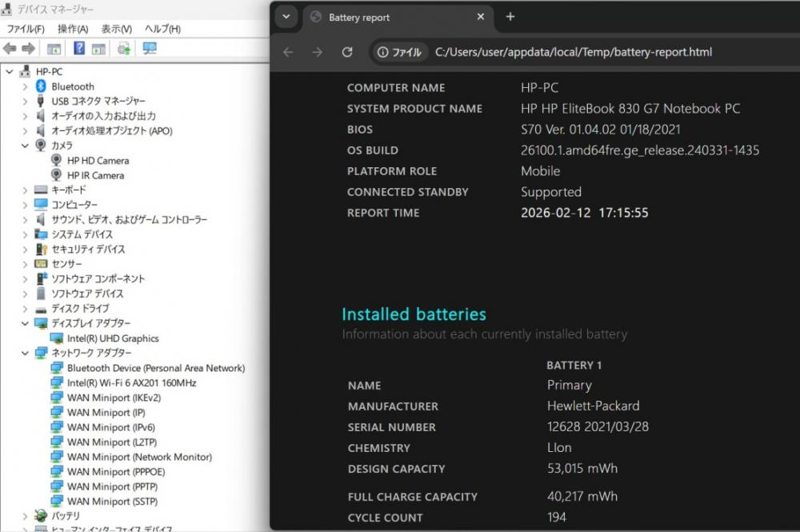Screen dimensions: 800x532
Task: Open the 操作(A) menu
Action: click(73, 29)
